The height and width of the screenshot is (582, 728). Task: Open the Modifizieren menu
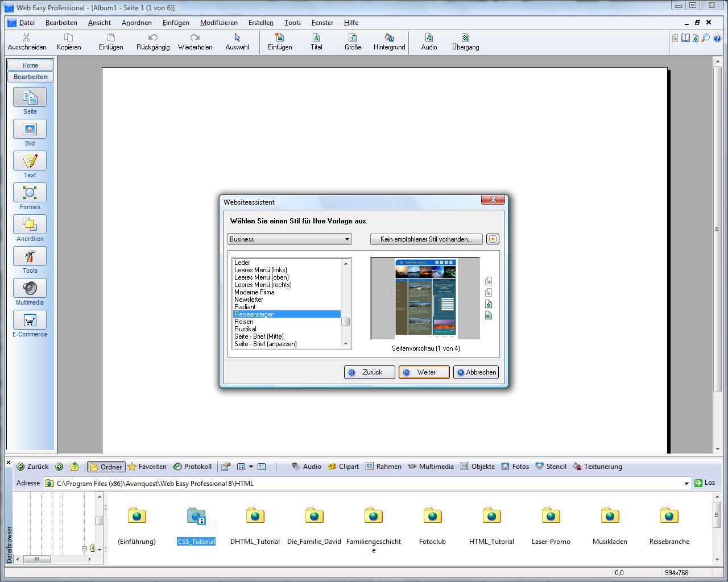218,23
